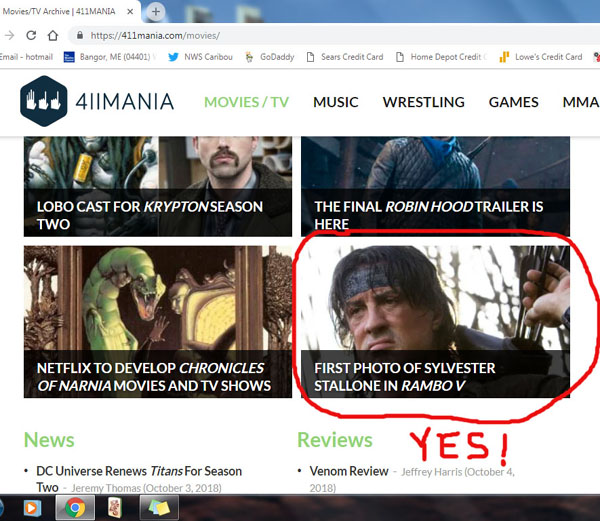The image size is (600, 521).
Task: Click the Lobo Cast for Krypton headline
Action: [150, 215]
